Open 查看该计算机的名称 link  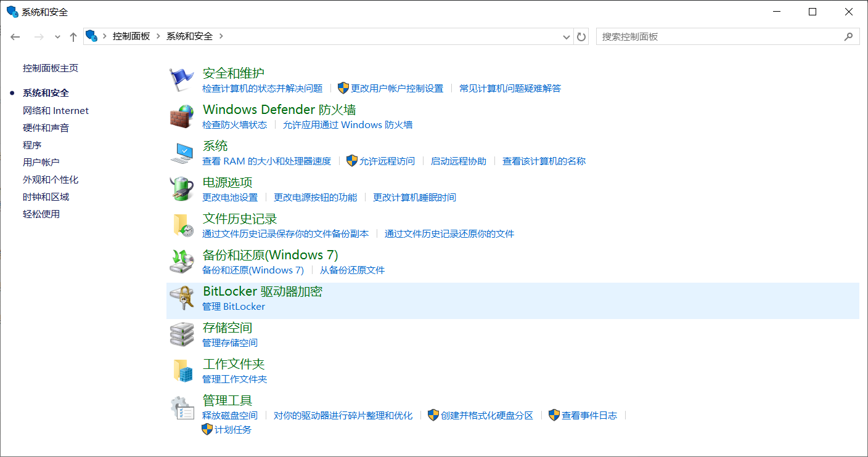click(x=544, y=161)
